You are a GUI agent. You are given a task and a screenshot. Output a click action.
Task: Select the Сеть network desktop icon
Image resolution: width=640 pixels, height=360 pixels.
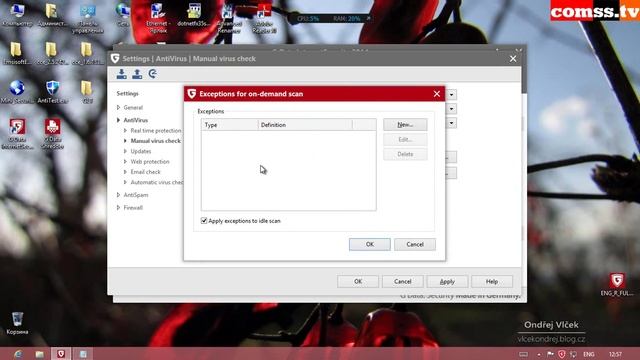pyautogui.click(x=123, y=15)
